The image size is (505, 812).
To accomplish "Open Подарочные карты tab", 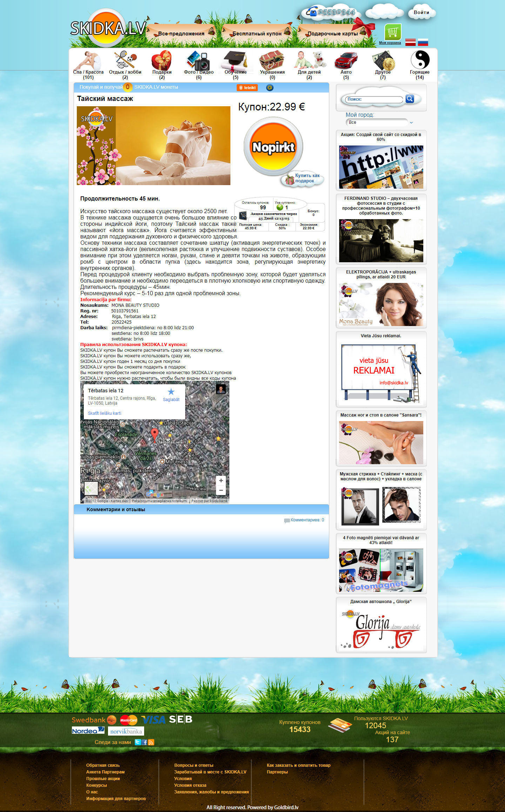I will pyautogui.click(x=333, y=34).
